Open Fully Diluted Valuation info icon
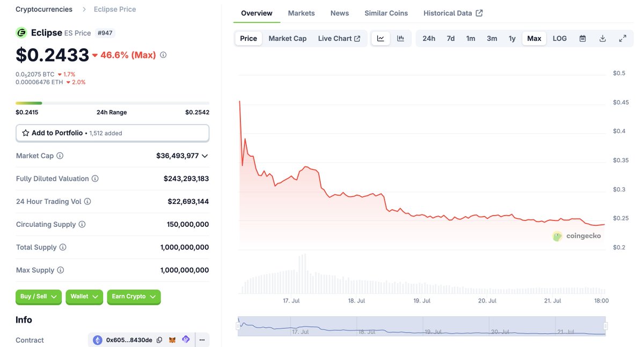The width and height of the screenshot is (644, 347). pyautogui.click(x=95, y=179)
